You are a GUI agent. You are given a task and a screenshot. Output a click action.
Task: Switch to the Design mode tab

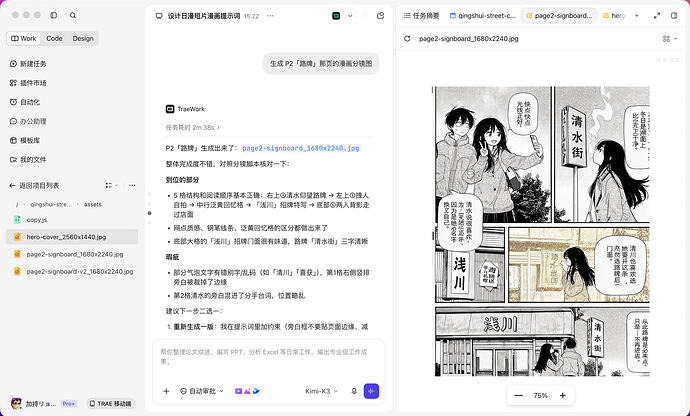[83, 38]
